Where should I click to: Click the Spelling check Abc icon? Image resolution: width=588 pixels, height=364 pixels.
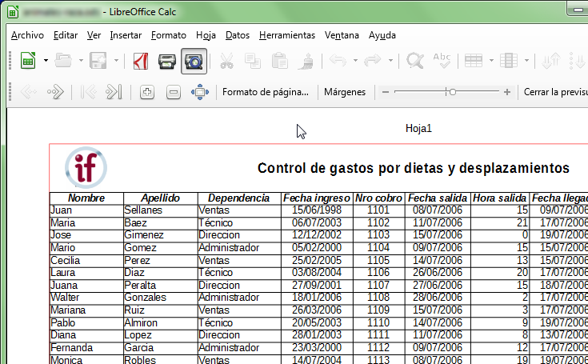(x=442, y=61)
